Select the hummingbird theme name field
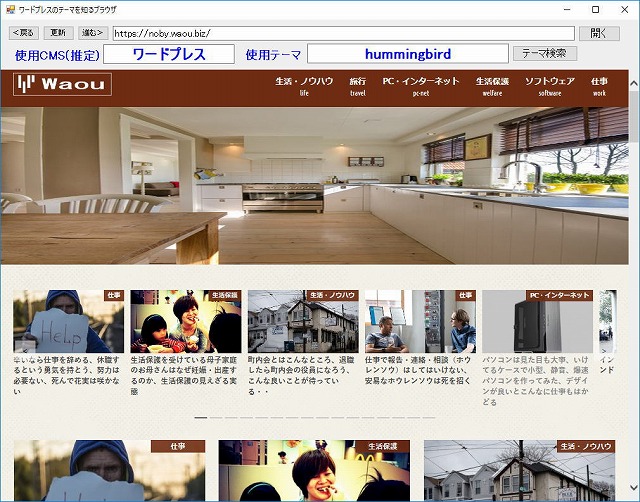The height and width of the screenshot is (502, 640). click(408, 54)
